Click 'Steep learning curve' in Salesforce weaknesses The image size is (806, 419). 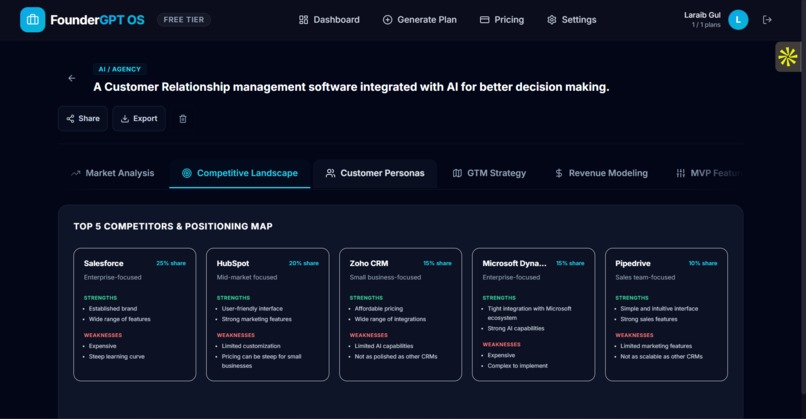pos(117,356)
